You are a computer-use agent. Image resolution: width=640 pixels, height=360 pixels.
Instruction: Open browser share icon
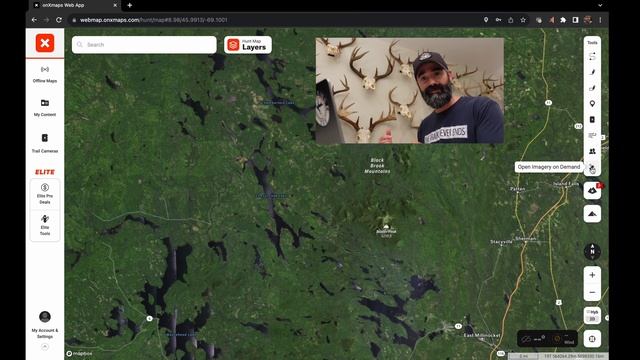pyautogui.click(x=511, y=20)
